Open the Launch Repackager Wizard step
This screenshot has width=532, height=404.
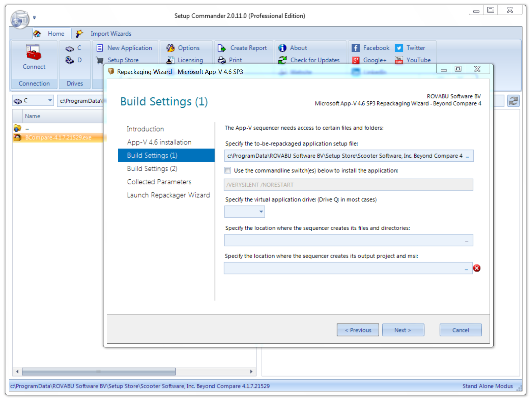click(x=168, y=195)
